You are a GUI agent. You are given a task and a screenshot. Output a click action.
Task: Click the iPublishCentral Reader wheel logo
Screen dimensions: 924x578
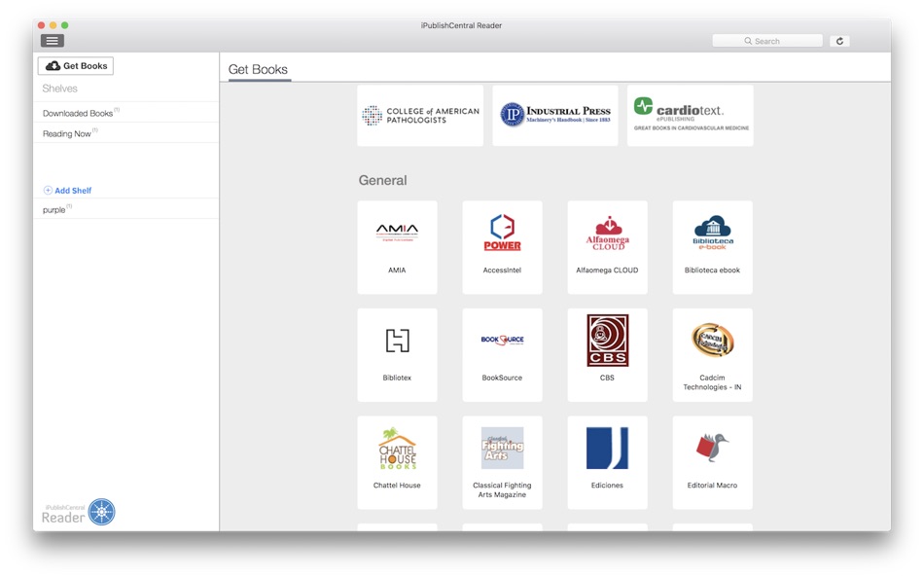(x=102, y=512)
